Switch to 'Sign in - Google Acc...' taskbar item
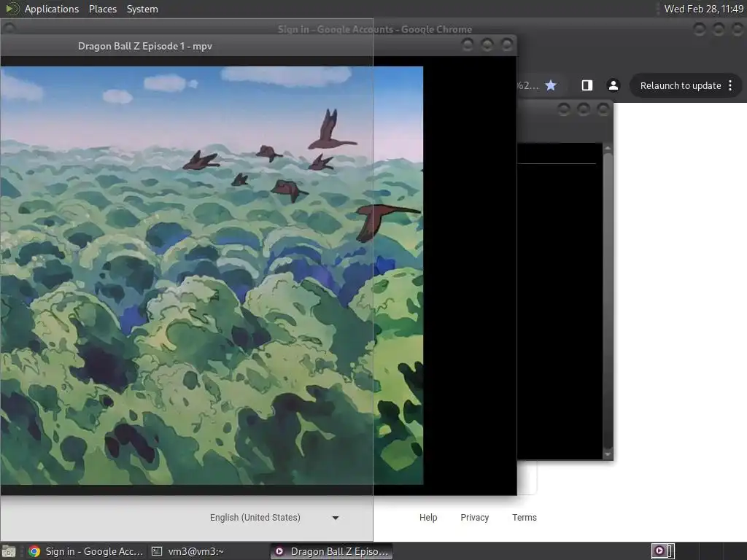This screenshot has width=747, height=560. [x=86, y=551]
